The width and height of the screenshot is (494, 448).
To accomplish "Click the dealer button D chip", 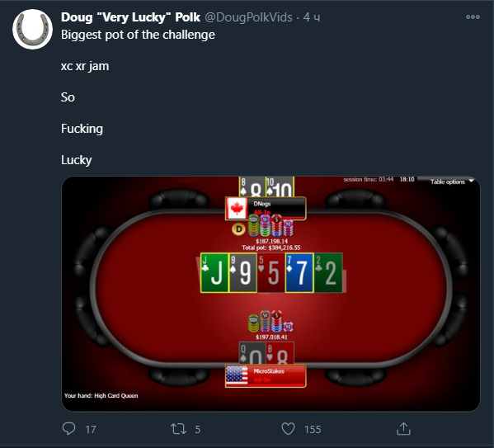I will tap(238, 229).
